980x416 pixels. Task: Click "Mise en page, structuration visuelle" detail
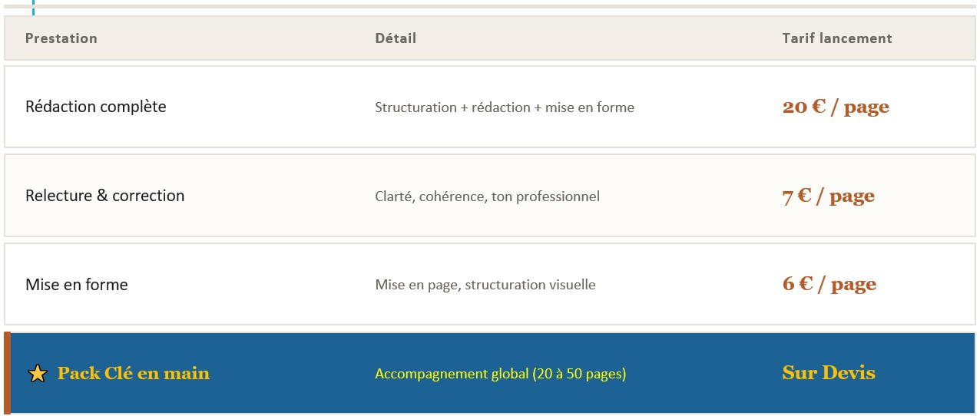[485, 285]
